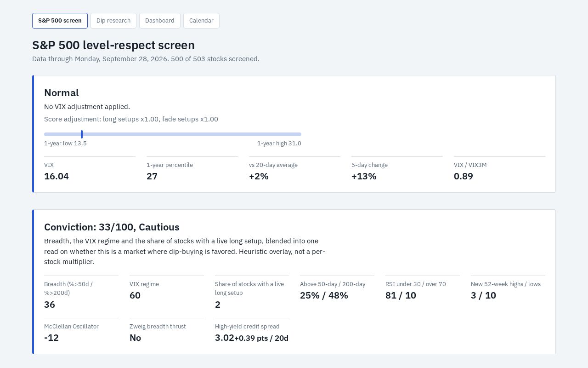Click the vs 20-day average value +2%
Screen dimensions: 588x368
coord(259,176)
